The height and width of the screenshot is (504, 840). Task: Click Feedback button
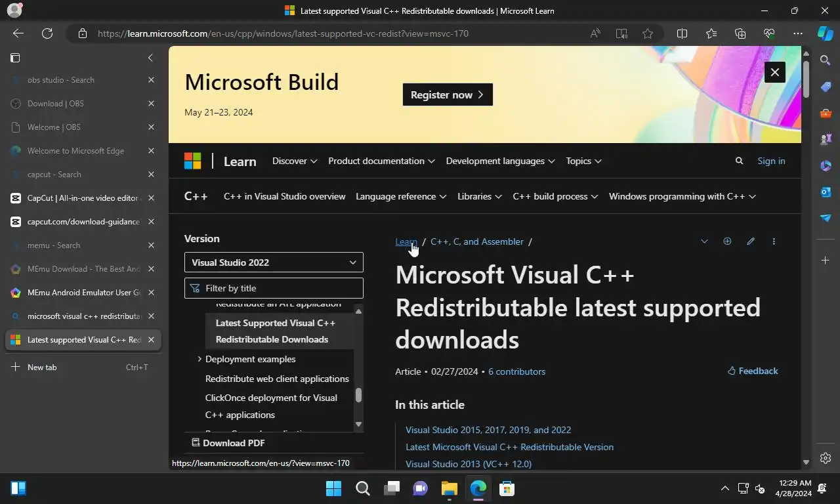point(753,371)
